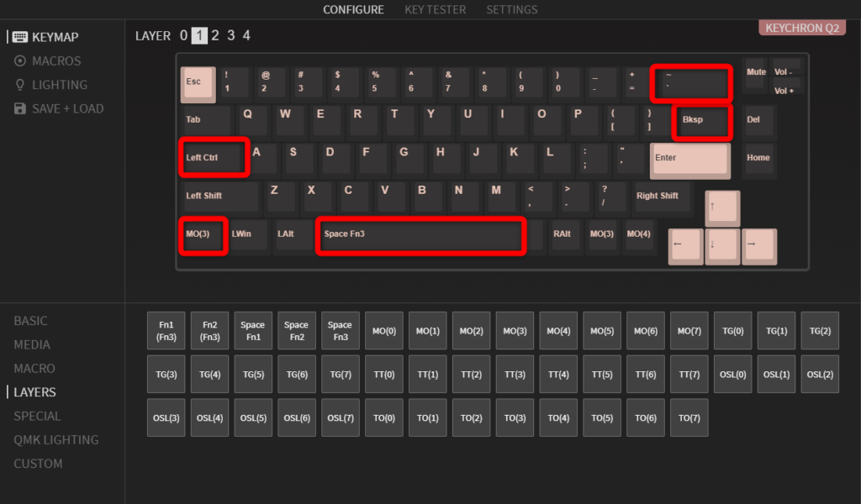The width and height of the screenshot is (861, 504).
Task: Select the Vol + key on the keyboard
Action: click(x=785, y=87)
